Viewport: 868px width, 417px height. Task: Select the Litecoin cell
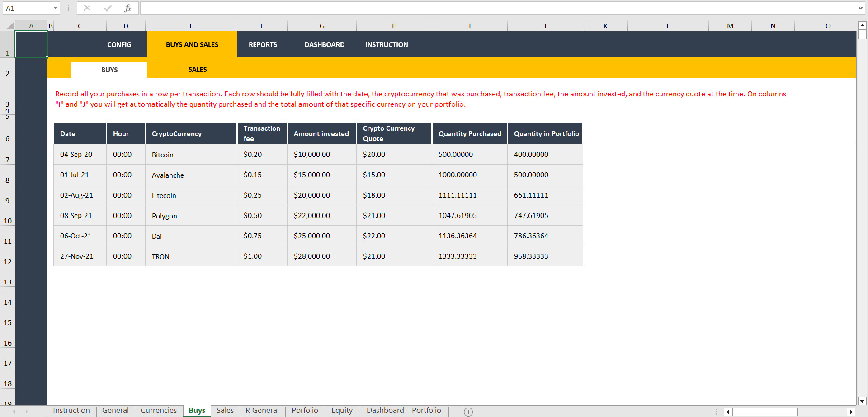tap(191, 195)
